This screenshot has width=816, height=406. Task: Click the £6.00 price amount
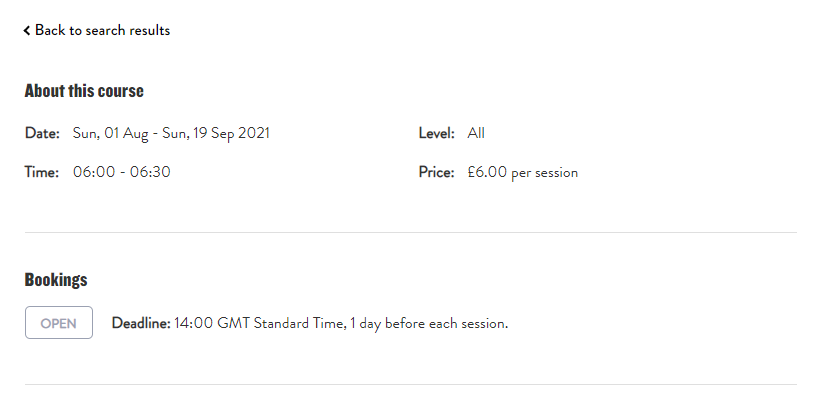click(x=487, y=172)
